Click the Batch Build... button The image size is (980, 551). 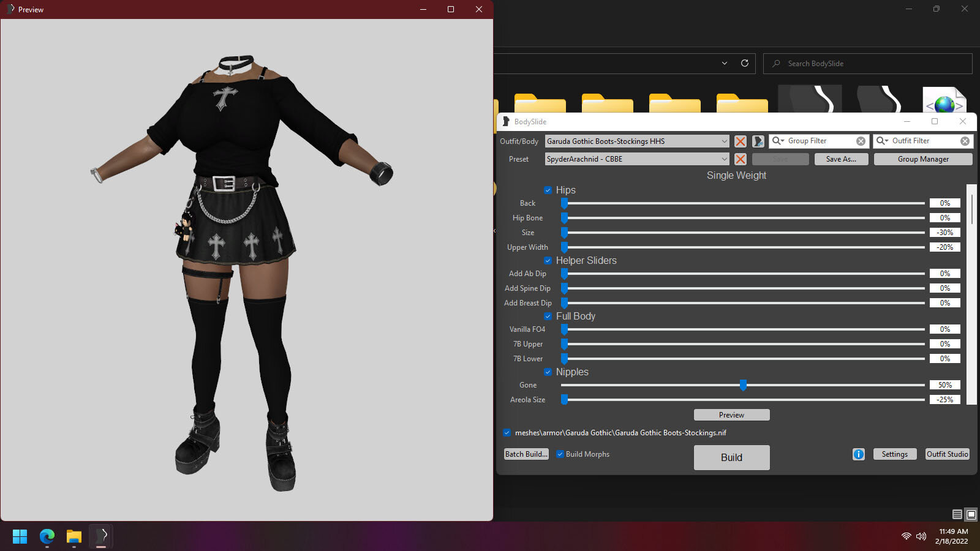click(x=526, y=454)
